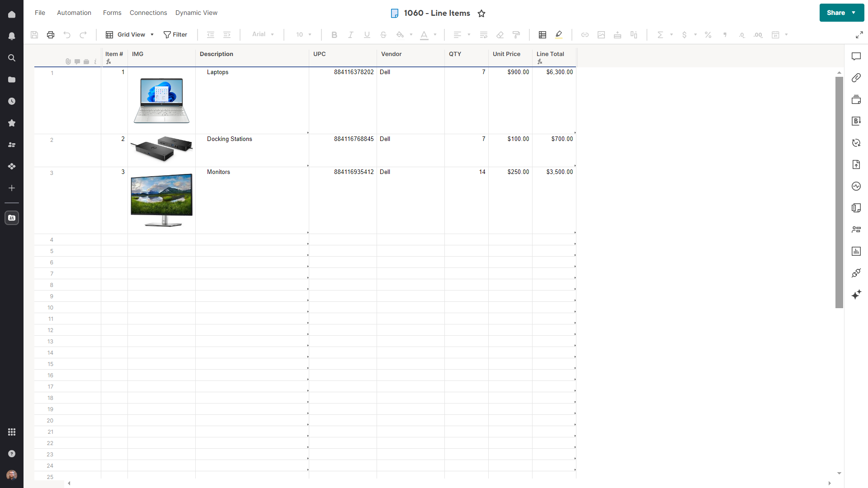Screen dimensions: 868x488
Task: Toggle bold formatting
Action: [x=334, y=35]
